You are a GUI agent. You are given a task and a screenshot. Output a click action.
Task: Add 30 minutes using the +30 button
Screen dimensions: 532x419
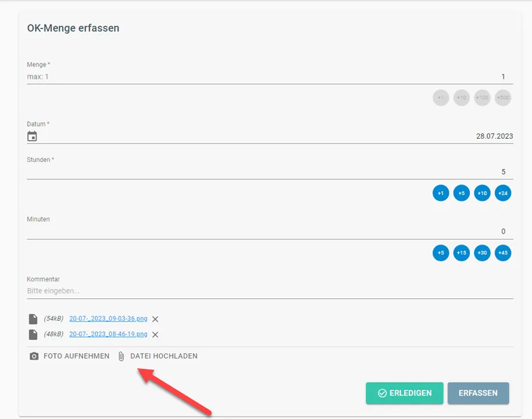click(482, 253)
